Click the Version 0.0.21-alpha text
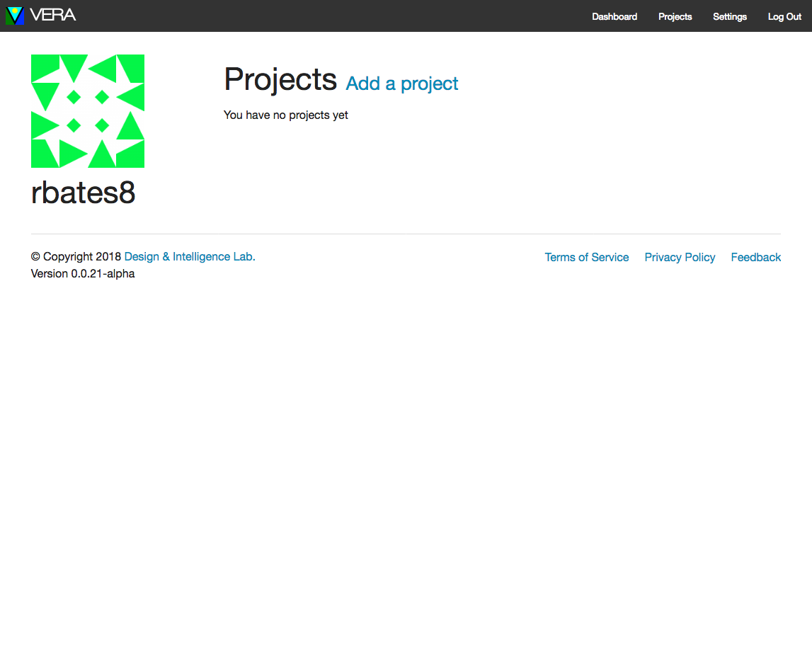The image size is (812, 652). pos(83,274)
